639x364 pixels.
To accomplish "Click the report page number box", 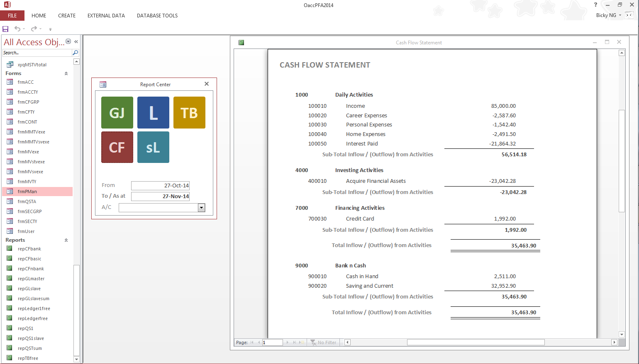I will click(272, 342).
